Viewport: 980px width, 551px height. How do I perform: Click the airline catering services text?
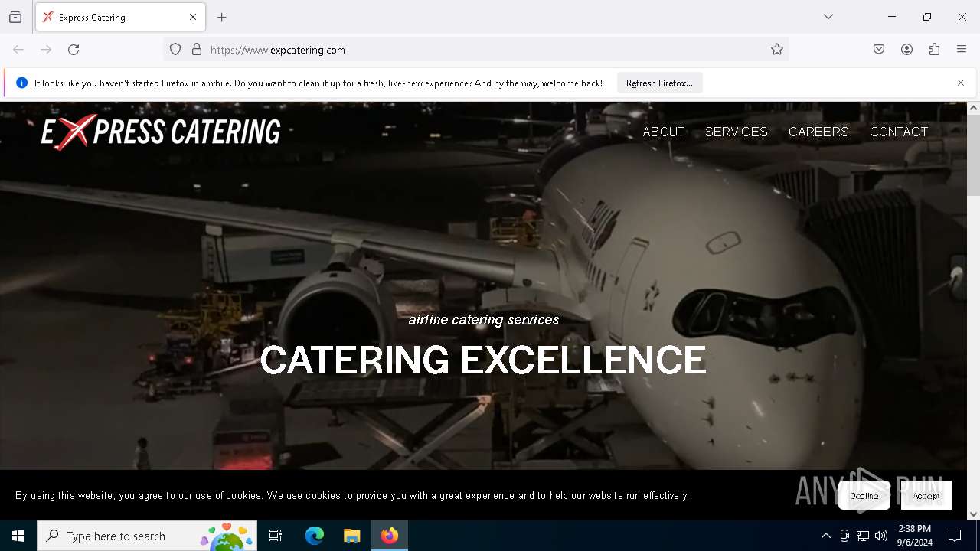coord(484,320)
